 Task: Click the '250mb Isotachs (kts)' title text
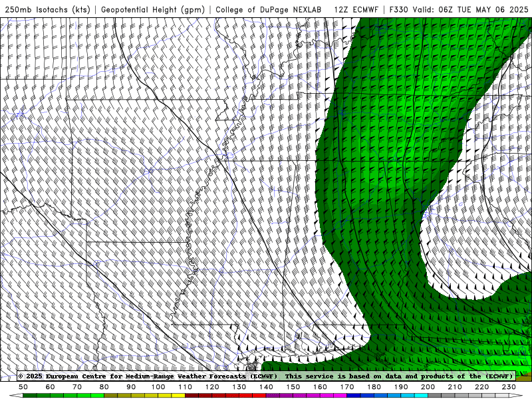click(47, 9)
